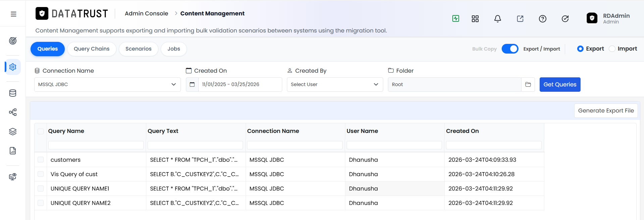Open the monitor settings sidebar icon
Screen dimensions: 644x220
13,177
